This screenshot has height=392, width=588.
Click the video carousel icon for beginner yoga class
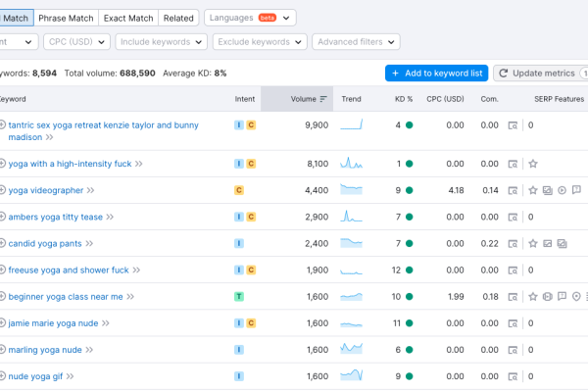coord(548,297)
